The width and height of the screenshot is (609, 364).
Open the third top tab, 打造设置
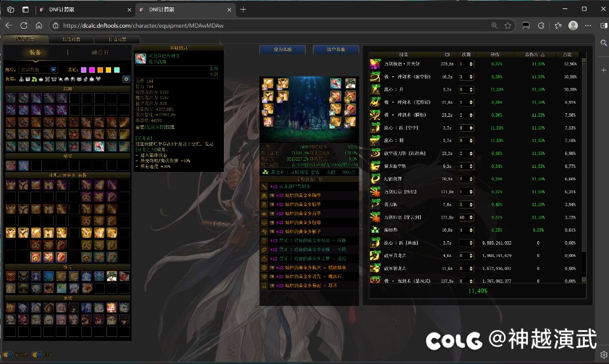click(117, 39)
